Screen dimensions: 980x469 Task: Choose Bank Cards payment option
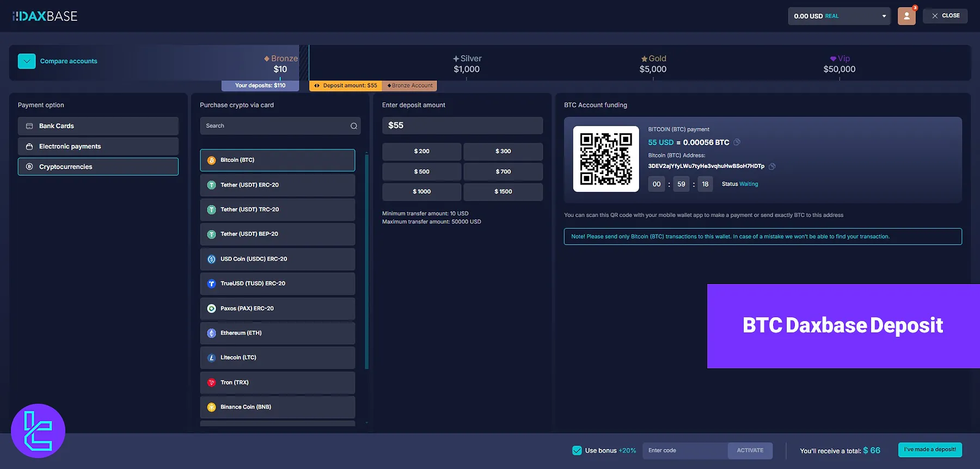[x=98, y=126]
